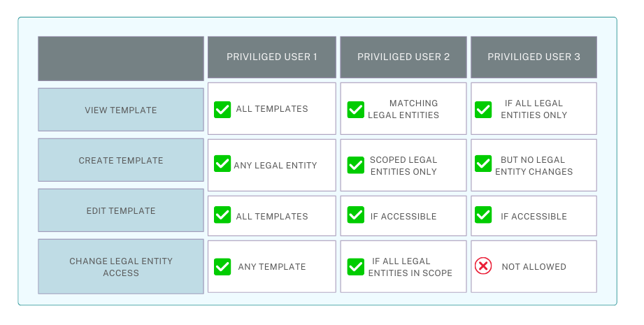Screen dimensions: 644x325
Task: Click check mark beside If All Legal Entities In Scope
Action: tap(355, 266)
